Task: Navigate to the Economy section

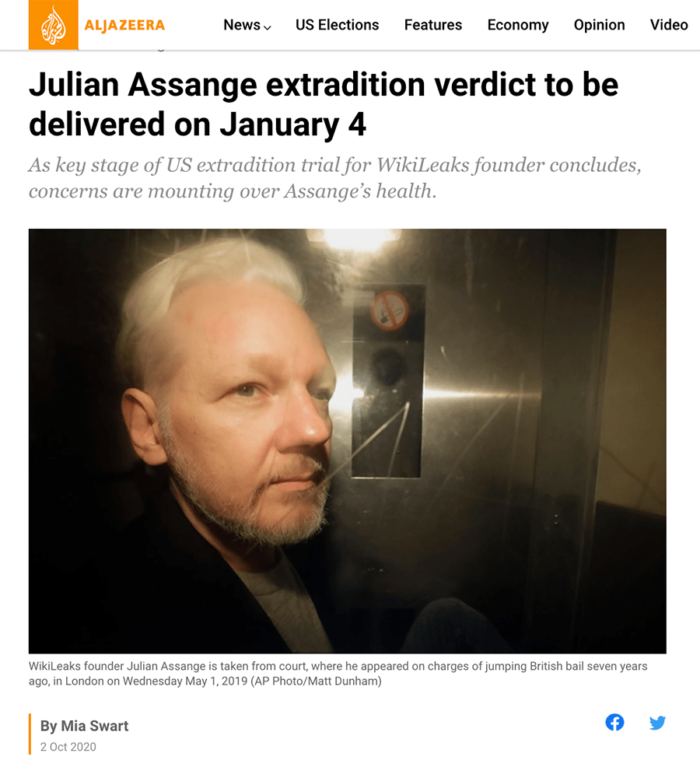Action: pos(518,25)
